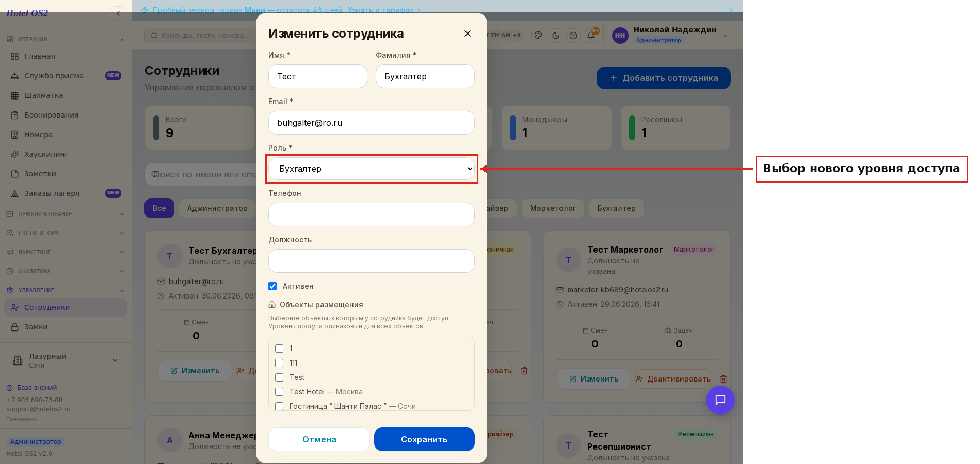Viewport: 980px width, 464px height.
Task: Click Менеджеры stat card
Action: click(x=556, y=128)
